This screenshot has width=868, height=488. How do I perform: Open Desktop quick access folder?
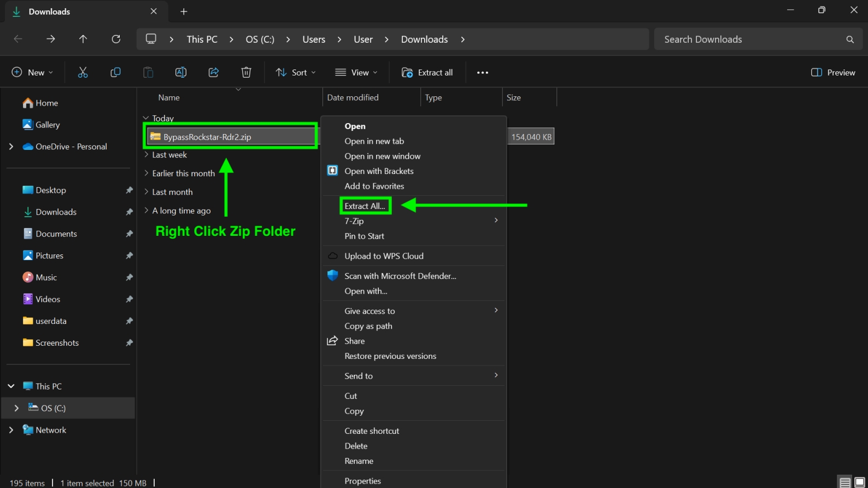tap(45, 190)
